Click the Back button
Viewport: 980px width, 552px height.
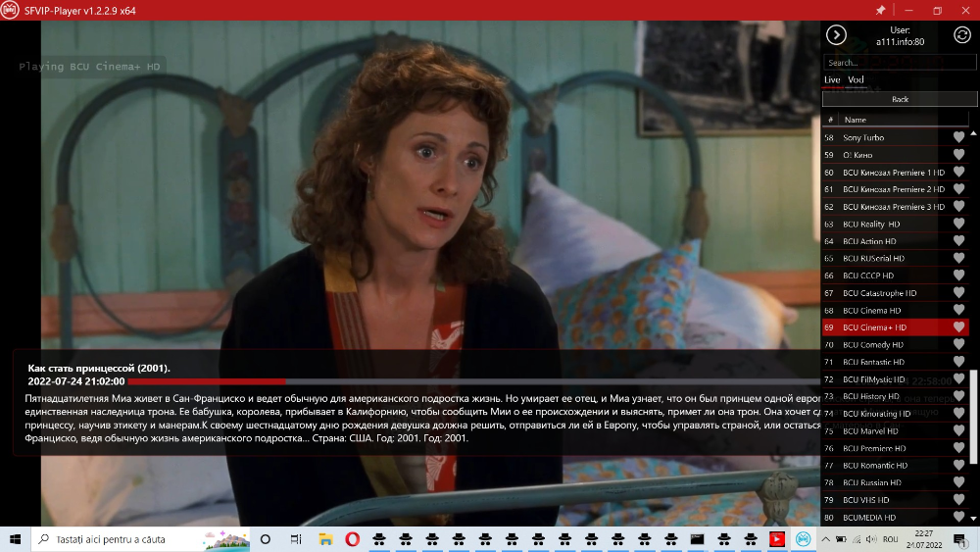click(900, 99)
